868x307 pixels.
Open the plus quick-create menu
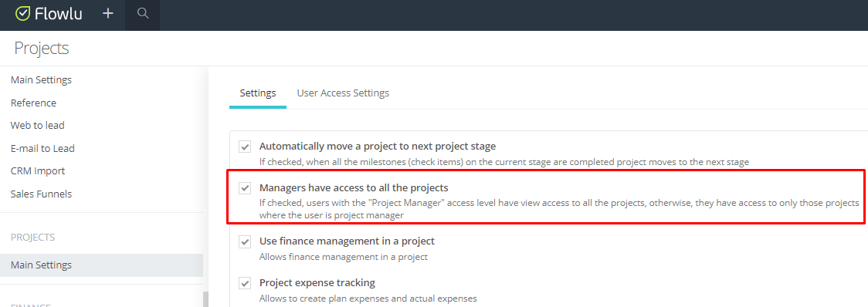pyautogui.click(x=108, y=14)
